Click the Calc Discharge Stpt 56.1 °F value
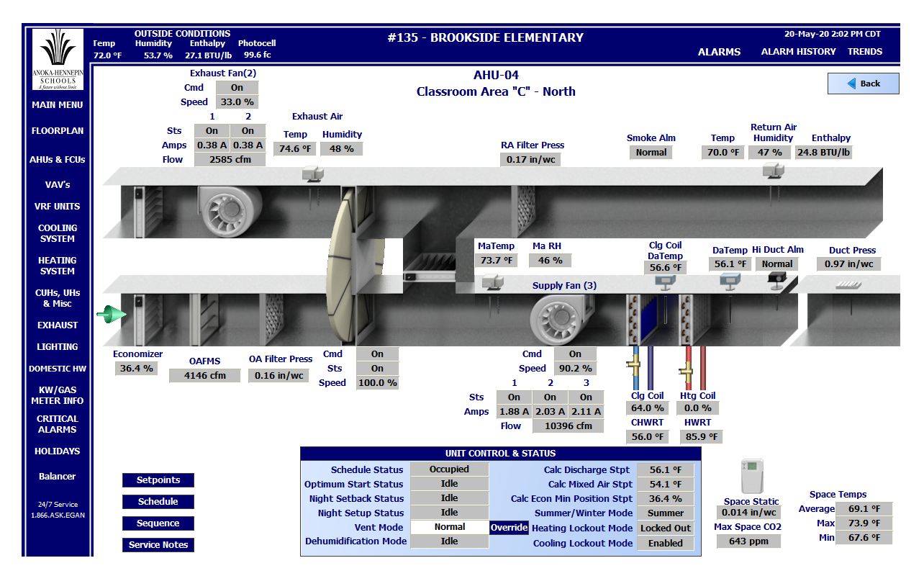Image resolution: width=924 pixels, height=576 pixels. [666, 470]
